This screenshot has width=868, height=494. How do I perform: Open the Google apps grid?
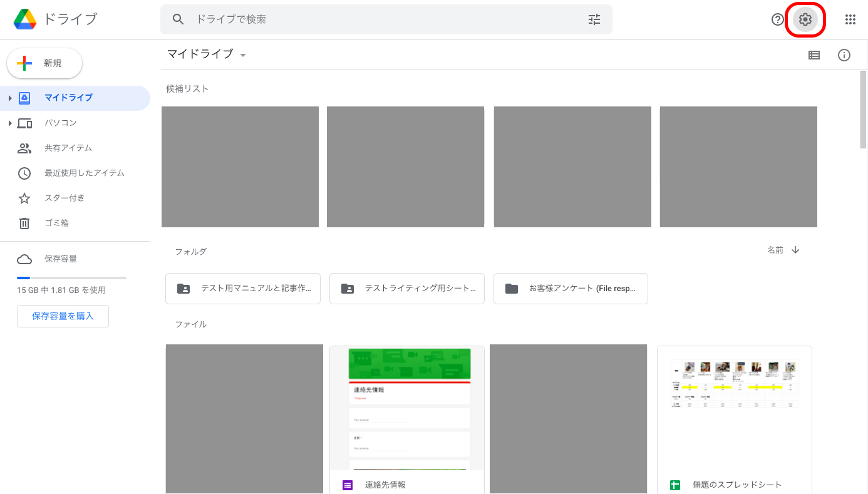click(x=850, y=19)
